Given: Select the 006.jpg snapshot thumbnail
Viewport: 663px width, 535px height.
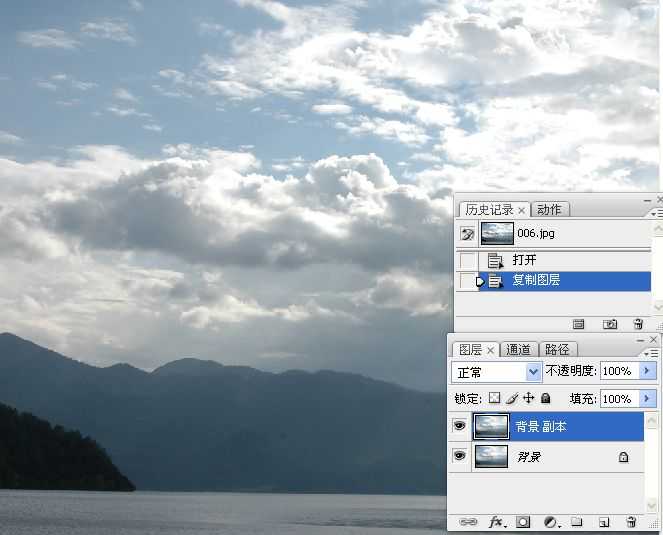Looking at the screenshot, I should coord(497,233).
